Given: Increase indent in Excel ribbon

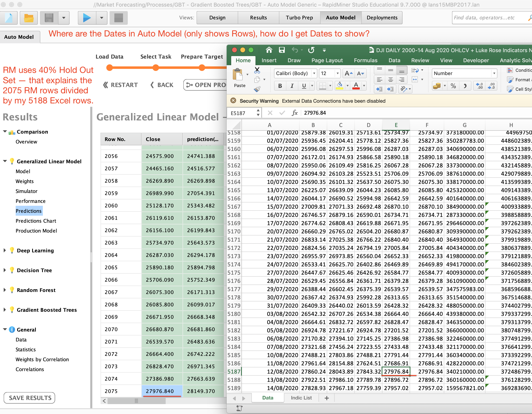Looking at the screenshot, I should click(390, 89).
